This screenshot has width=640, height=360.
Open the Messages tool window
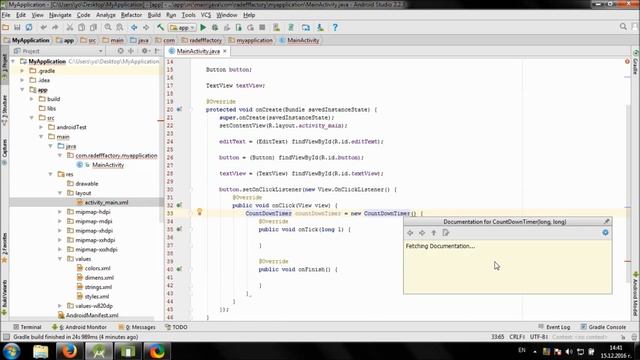point(137,327)
